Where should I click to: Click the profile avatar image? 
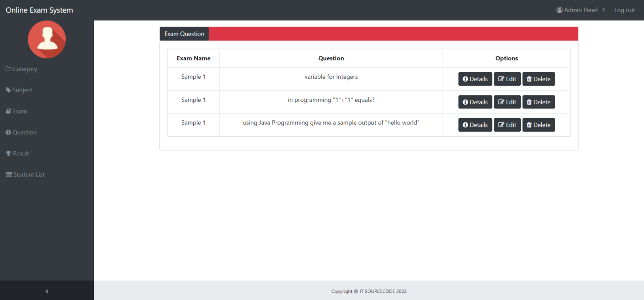point(47,39)
